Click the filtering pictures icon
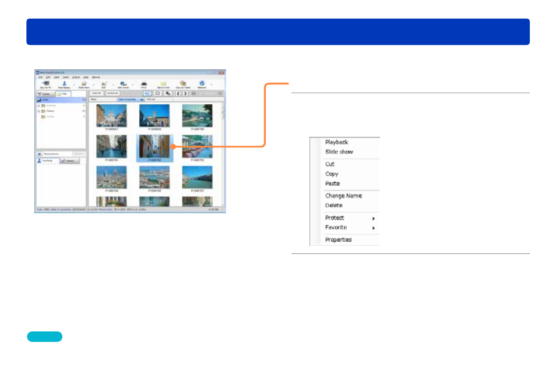This screenshot has height=392, width=556. 40,154
